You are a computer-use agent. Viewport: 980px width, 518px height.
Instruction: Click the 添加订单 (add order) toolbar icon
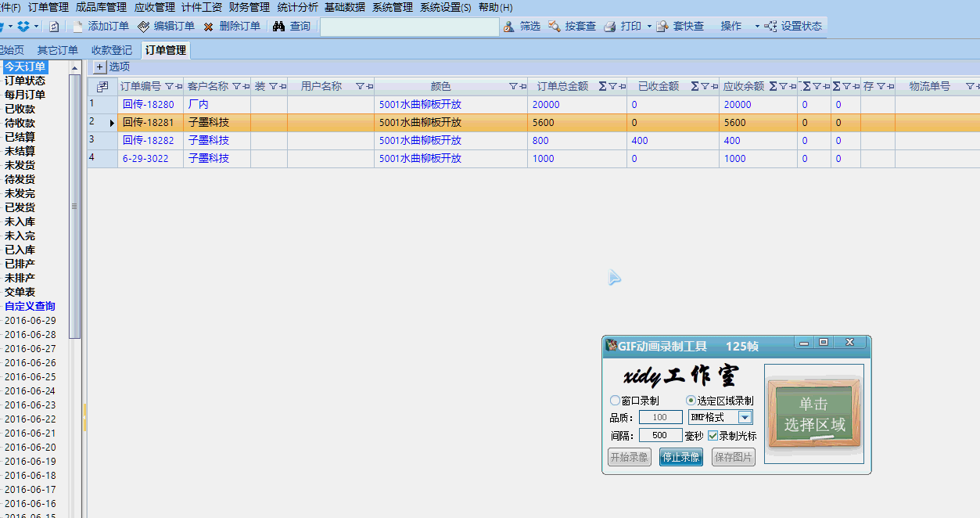77,27
